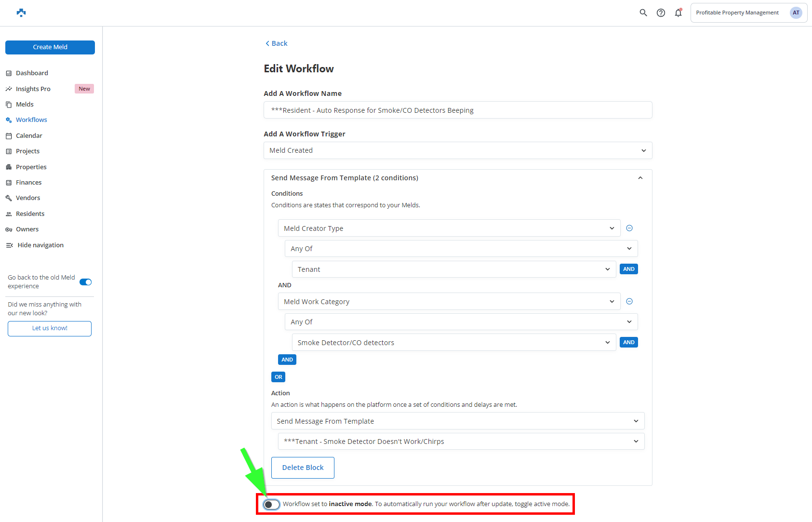Viewport: 812px width, 522px height.
Task: Click the OR condition button
Action: pyautogui.click(x=278, y=377)
